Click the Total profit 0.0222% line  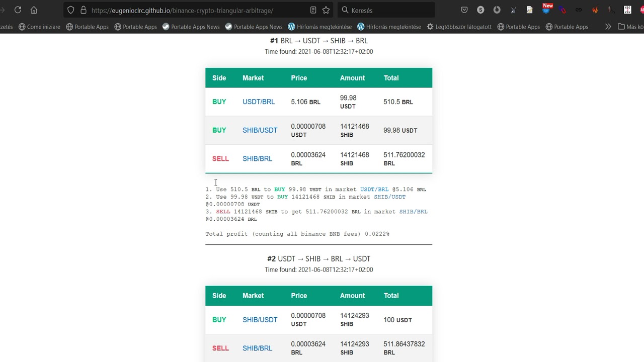[297, 234]
